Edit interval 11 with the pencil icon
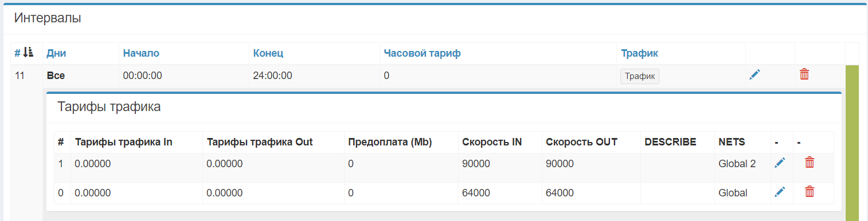Image resolution: width=868 pixels, height=221 pixels. [754, 74]
